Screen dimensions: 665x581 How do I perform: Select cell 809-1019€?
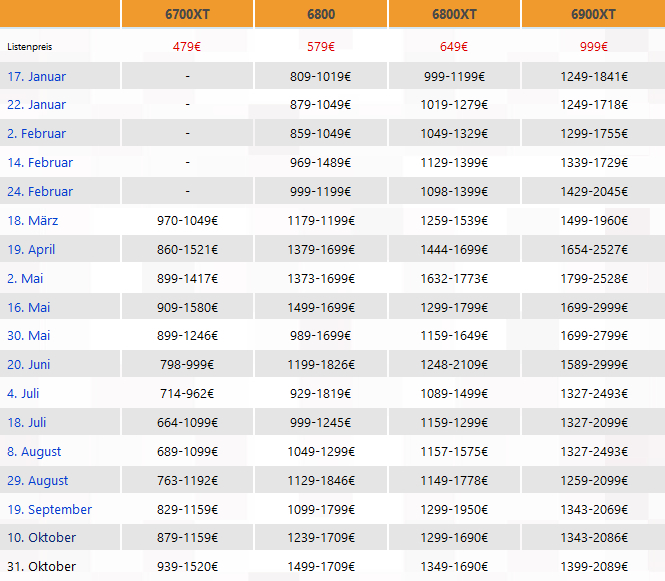coord(321,76)
